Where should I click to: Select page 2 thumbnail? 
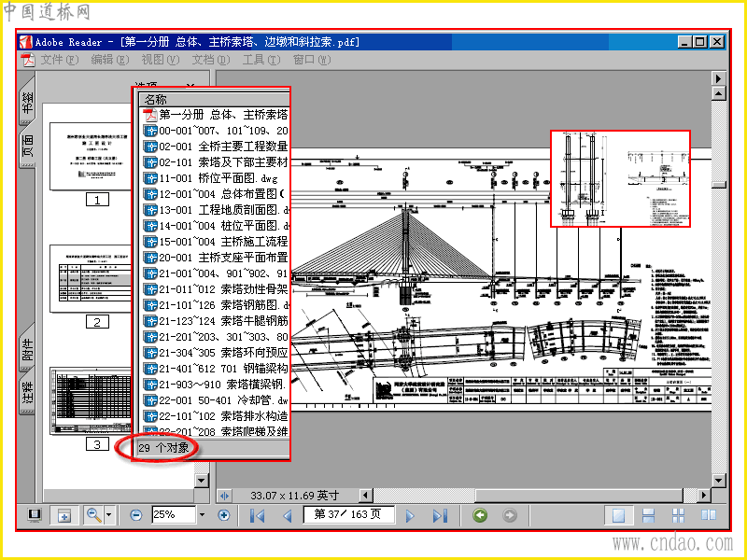pyautogui.click(x=91, y=278)
